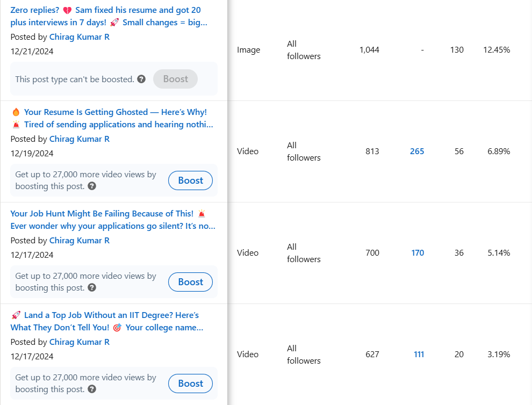Open 'Your Resume Is Getting Ghosted' post link
This screenshot has width=532, height=405.
pyautogui.click(x=112, y=118)
